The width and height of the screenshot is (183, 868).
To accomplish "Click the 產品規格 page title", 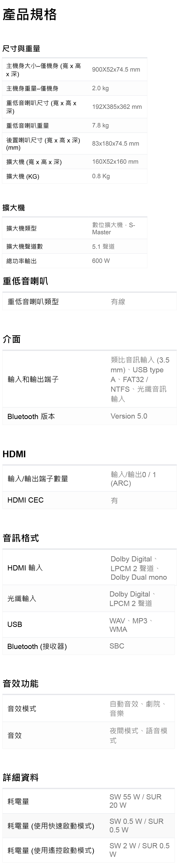I will pyautogui.click(x=30, y=14).
